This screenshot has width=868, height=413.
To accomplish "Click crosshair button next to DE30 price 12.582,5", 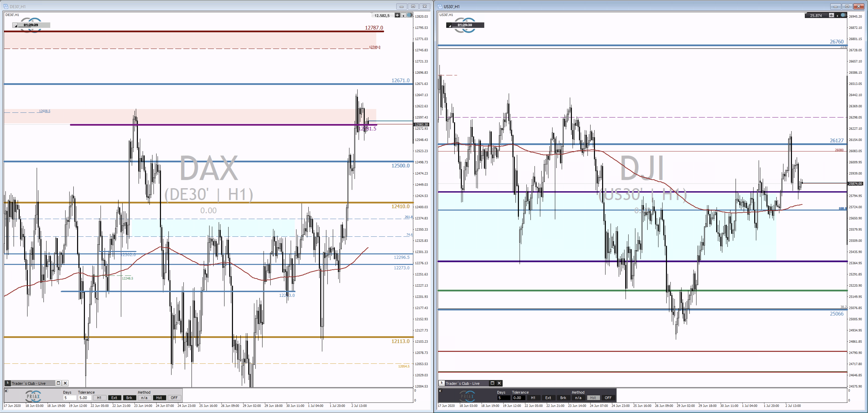I will pyautogui.click(x=398, y=15).
